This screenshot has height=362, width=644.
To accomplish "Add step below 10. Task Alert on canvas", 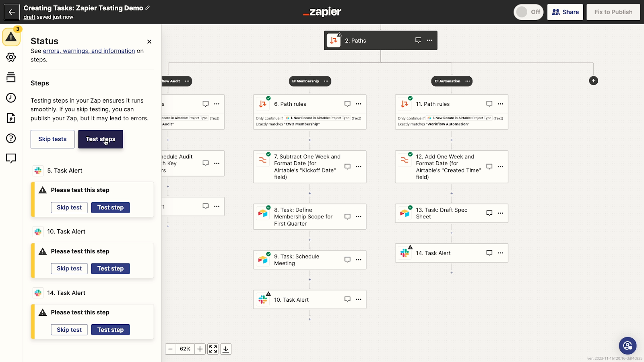I will tap(310, 319).
